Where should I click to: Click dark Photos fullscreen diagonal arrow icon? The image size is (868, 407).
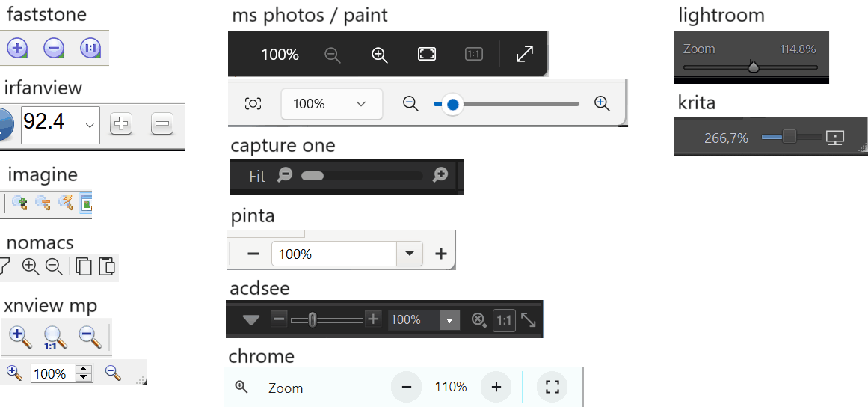[525, 54]
